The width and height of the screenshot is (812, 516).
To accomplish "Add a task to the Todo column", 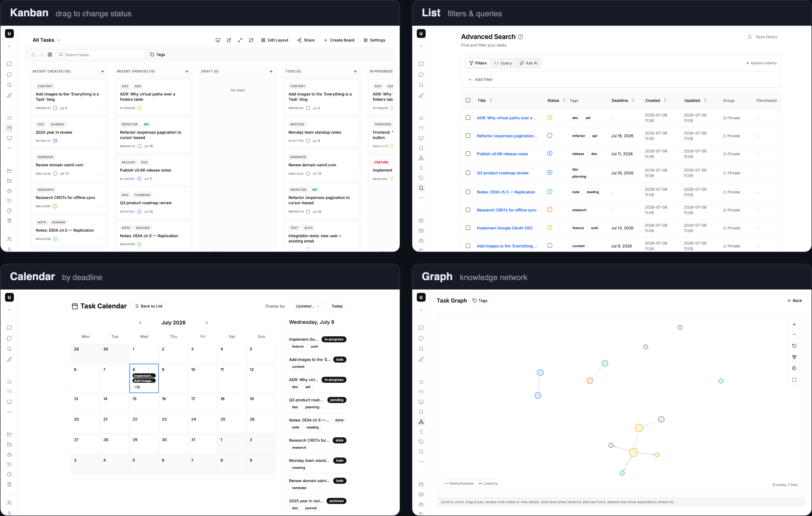I will click(x=355, y=71).
